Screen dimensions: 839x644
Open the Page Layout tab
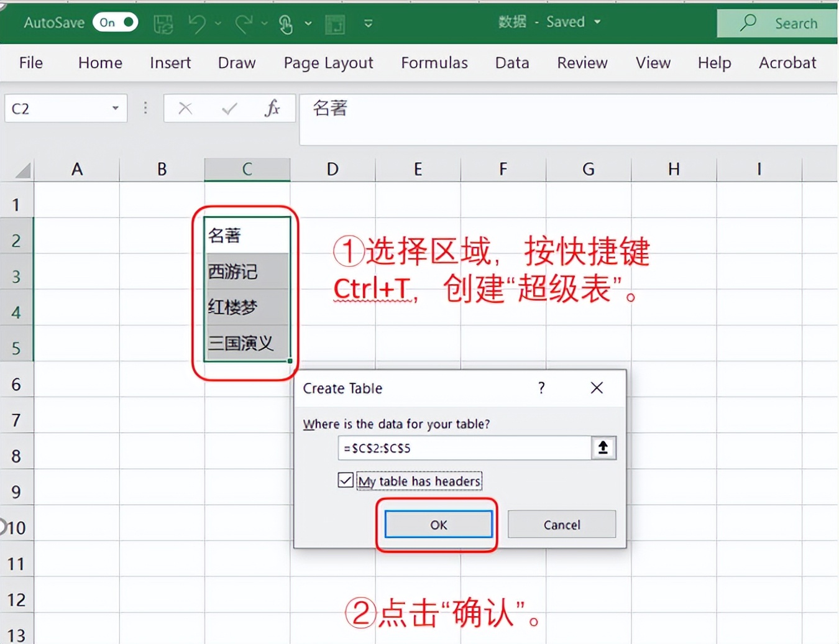(328, 63)
